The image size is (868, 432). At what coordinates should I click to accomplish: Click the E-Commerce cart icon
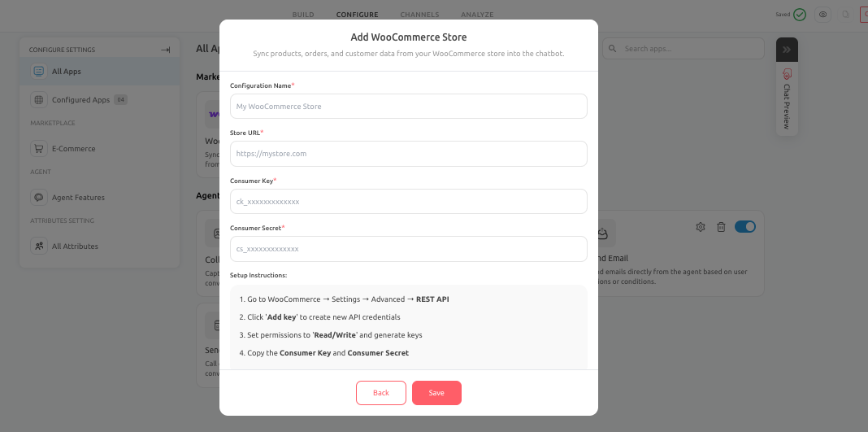39,149
